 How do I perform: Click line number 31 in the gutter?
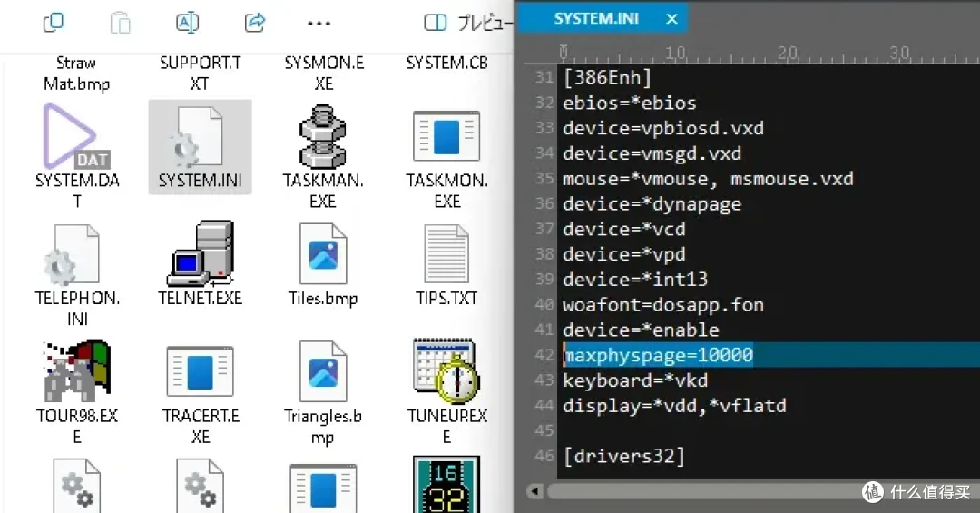(x=544, y=77)
